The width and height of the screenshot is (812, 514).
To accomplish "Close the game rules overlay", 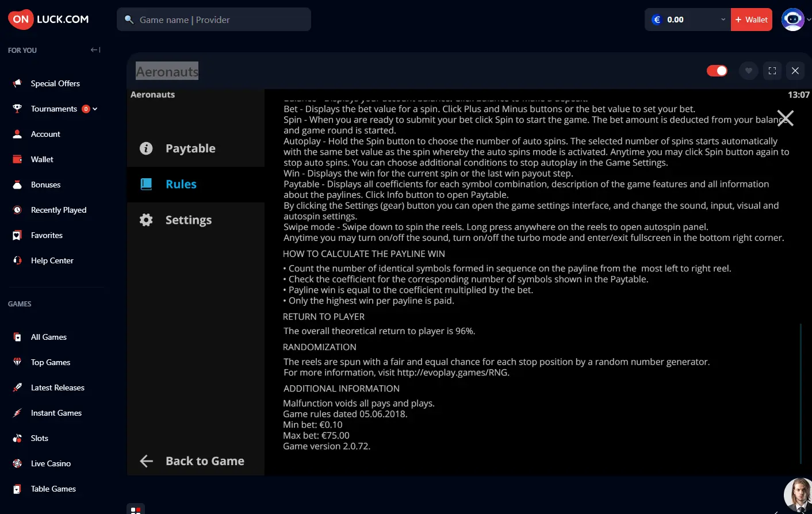I will (x=785, y=118).
